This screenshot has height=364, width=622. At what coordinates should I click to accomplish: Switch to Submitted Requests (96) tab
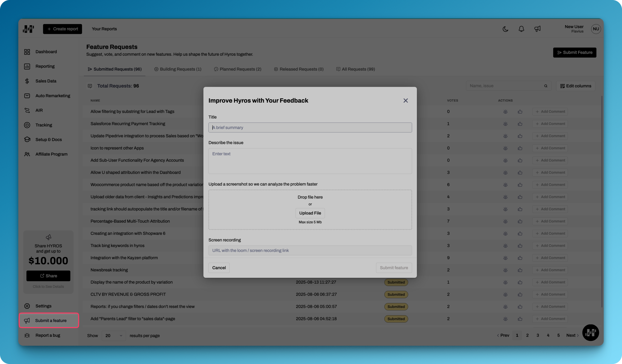point(114,69)
